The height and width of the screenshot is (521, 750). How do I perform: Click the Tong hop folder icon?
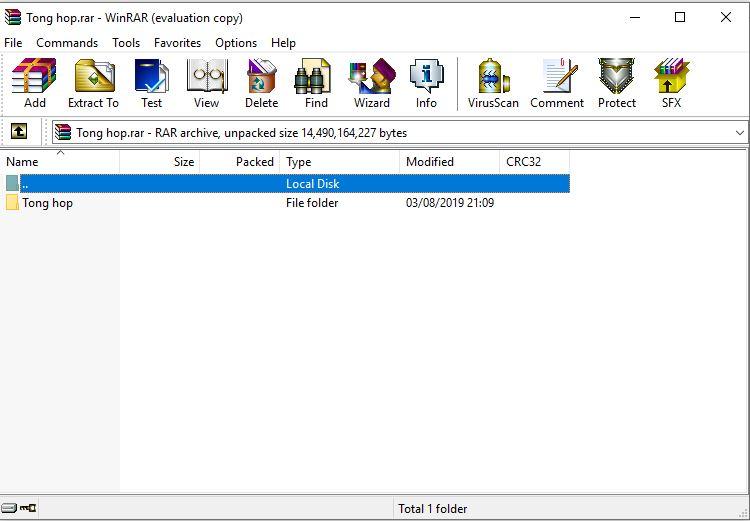pyautogui.click(x=12, y=202)
